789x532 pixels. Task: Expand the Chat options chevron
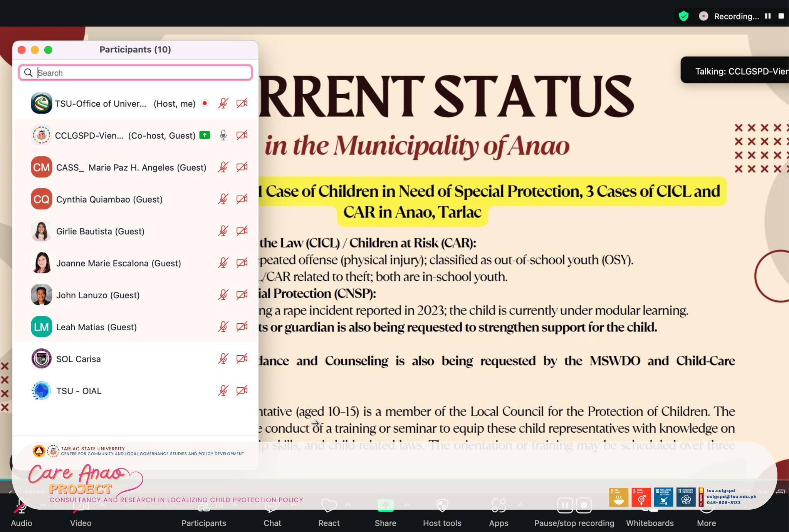coord(294,505)
